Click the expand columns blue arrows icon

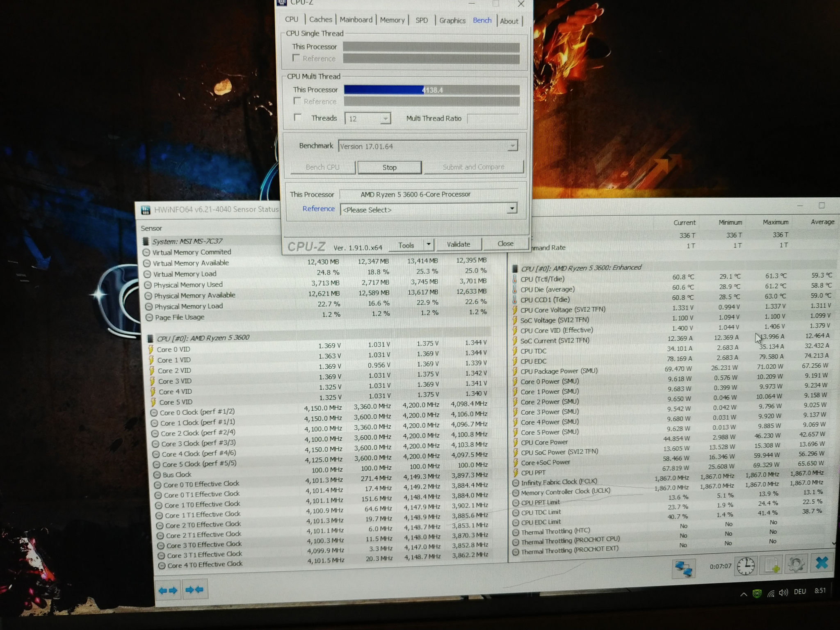(168, 590)
